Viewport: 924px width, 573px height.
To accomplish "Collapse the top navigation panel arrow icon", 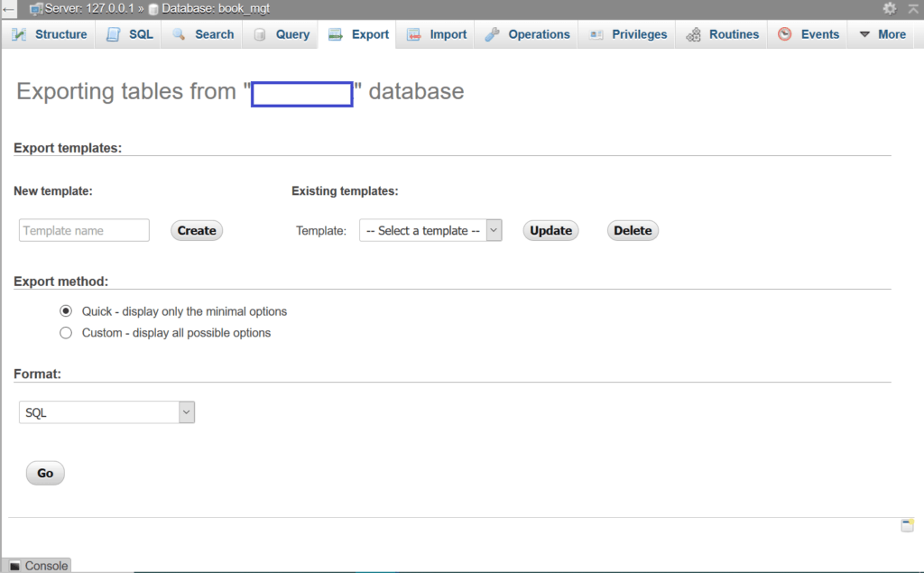I will tap(911, 7).
